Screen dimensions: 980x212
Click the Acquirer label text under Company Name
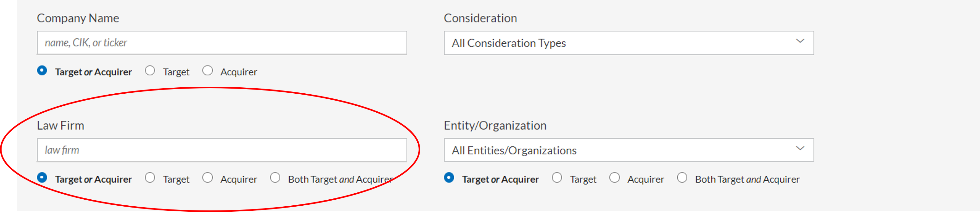tap(239, 72)
